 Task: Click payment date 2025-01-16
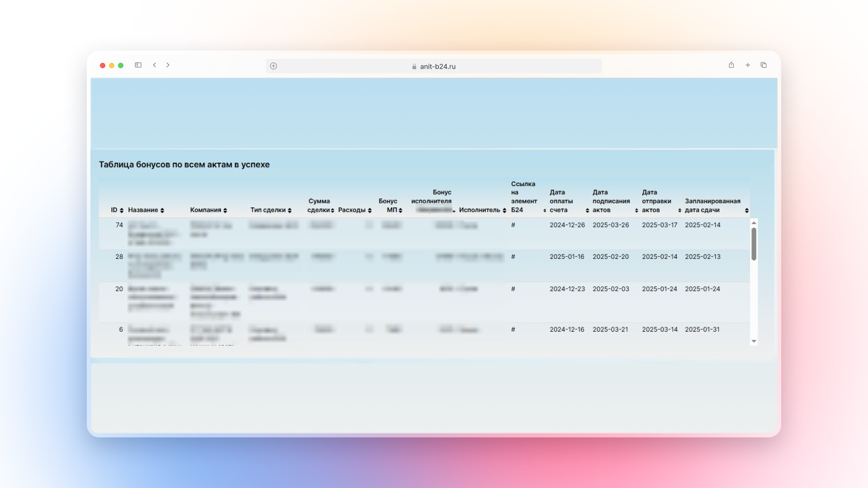pyautogui.click(x=567, y=257)
